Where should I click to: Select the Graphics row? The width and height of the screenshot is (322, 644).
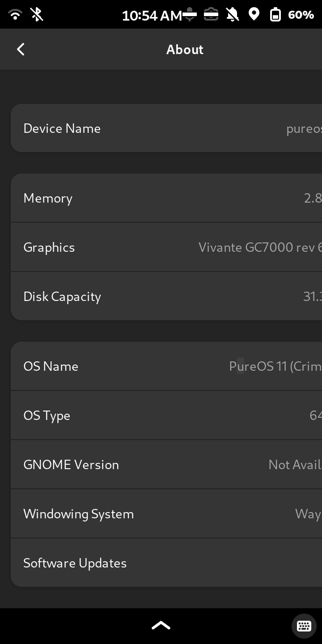(x=166, y=247)
